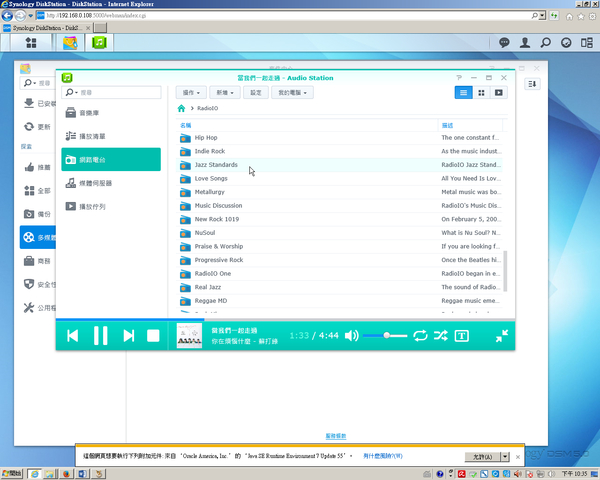Mute the player's speaker volume icon
The height and width of the screenshot is (480, 600).
[351, 336]
